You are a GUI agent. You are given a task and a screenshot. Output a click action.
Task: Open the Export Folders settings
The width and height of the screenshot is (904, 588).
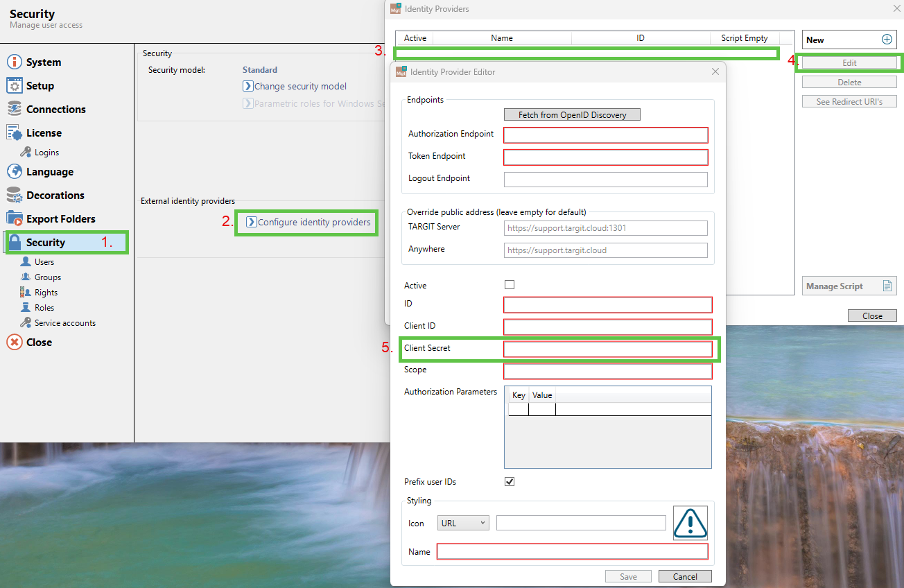[60, 218]
